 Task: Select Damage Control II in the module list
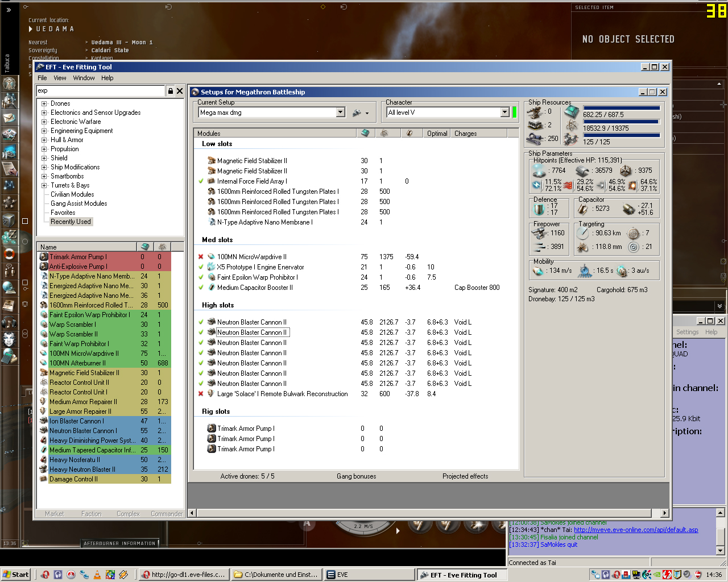[105, 479]
